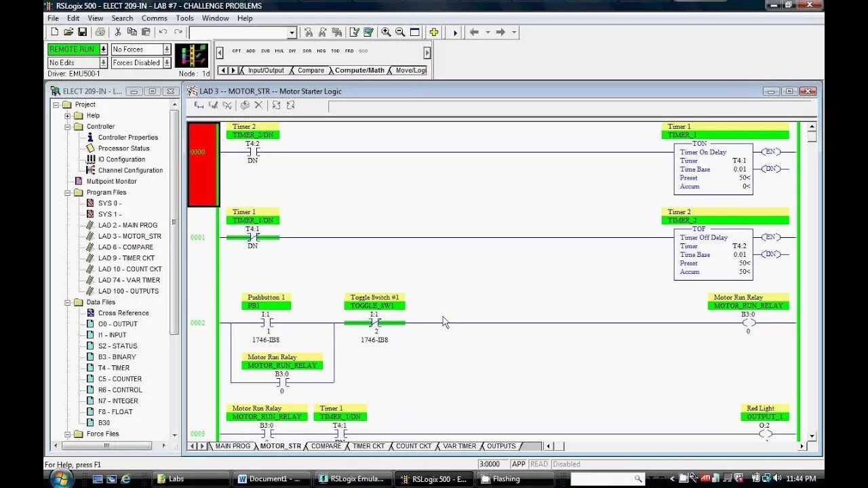
Task: Expand the Help folder node
Action: pos(68,116)
